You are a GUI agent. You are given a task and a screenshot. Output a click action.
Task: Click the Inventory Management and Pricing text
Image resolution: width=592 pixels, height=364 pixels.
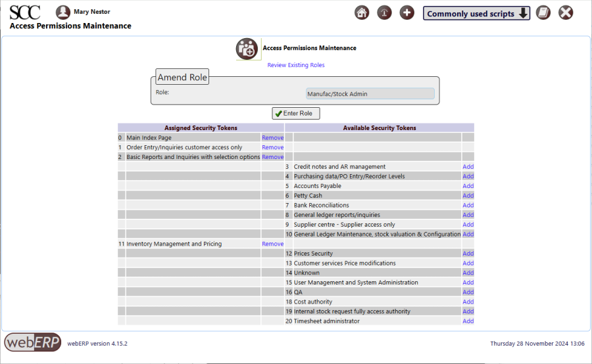174,244
